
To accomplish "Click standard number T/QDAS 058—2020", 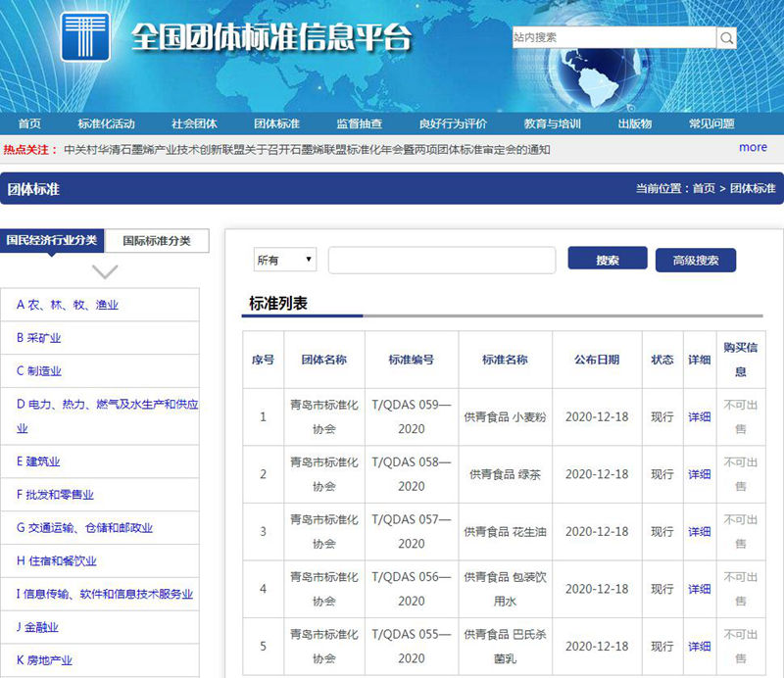I will 412,474.
